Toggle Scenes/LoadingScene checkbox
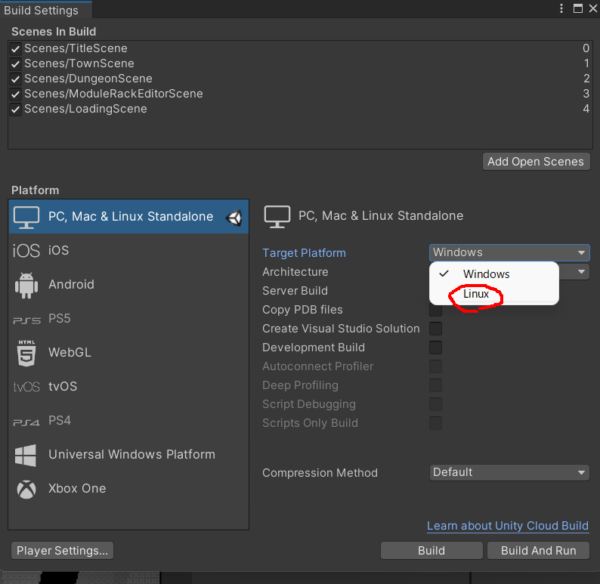The image size is (600, 584). 15,109
